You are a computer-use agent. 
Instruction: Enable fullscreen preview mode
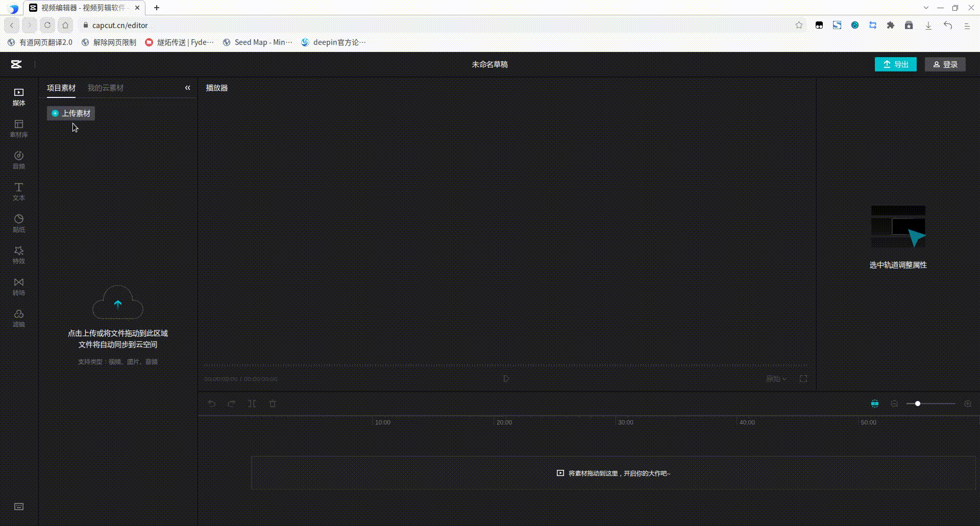[x=803, y=379]
